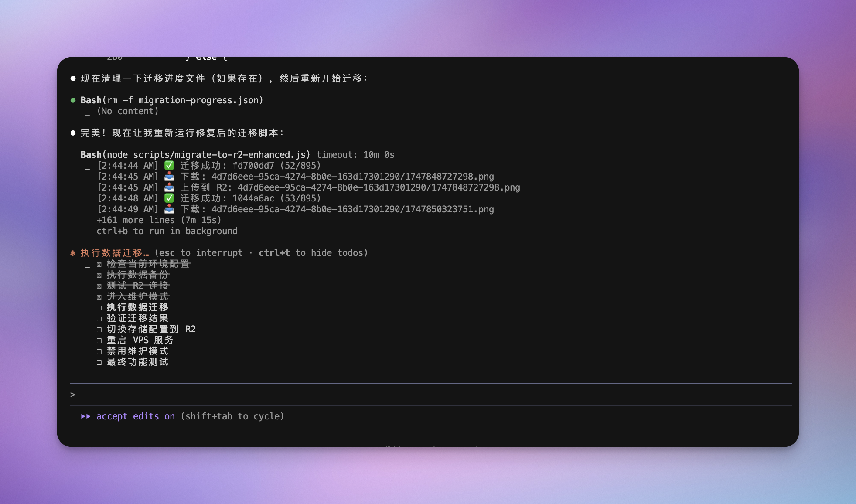Toggle the 最终功能测试 todo checkbox

(x=99, y=362)
